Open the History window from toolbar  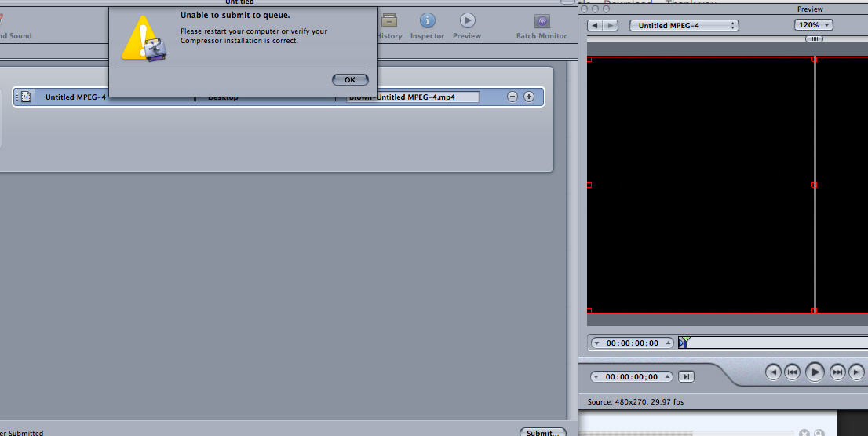coord(389,27)
